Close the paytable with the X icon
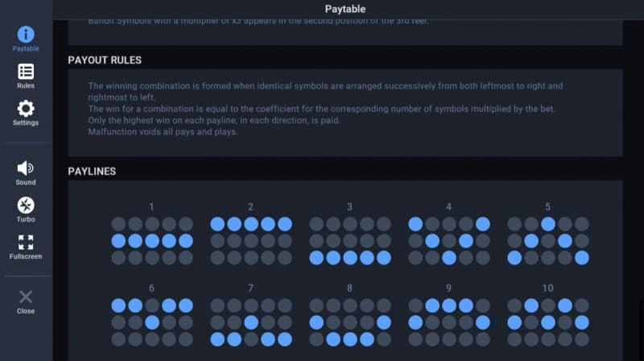644x361 pixels. point(26,297)
